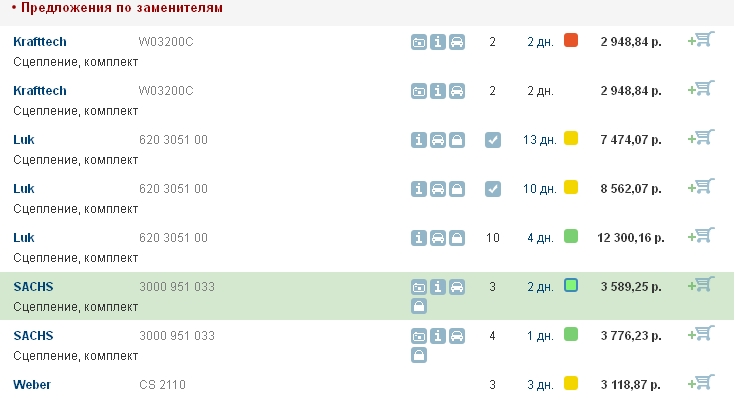
Task: Click car applicability icon in highlighted SACHS row
Action: 456,286
